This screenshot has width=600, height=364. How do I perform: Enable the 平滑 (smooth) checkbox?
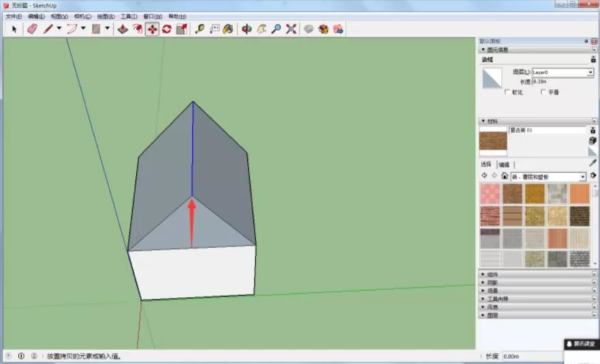tap(543, 92)
